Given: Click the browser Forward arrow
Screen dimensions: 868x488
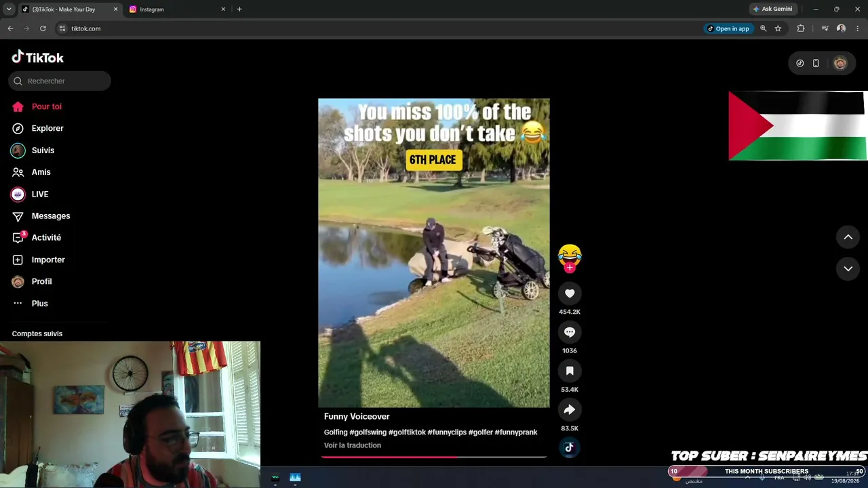Looking at the screenshot, I should (x=26, y=28).
